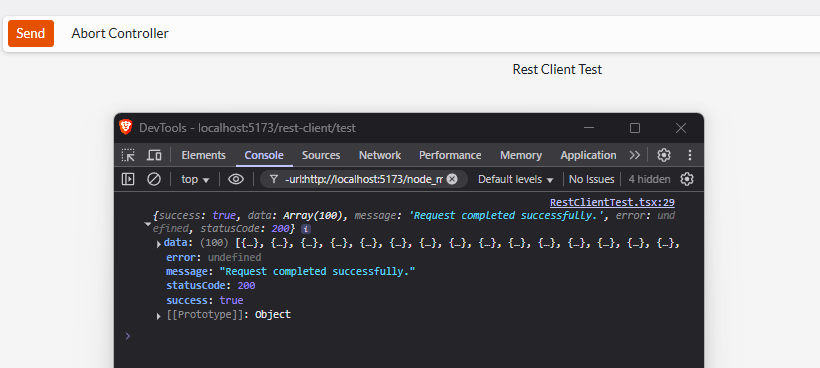Show more tabs with the double chevron

[634, 155]
